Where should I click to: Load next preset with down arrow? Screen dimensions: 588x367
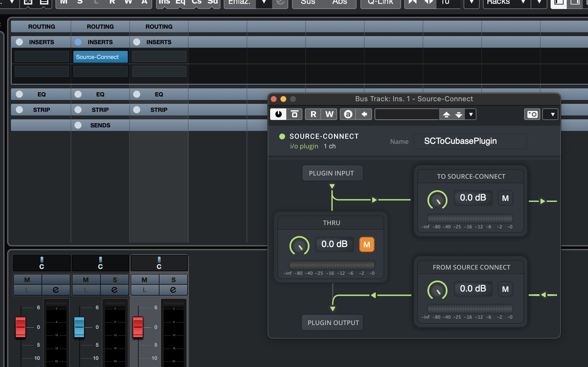coord(459,114)
